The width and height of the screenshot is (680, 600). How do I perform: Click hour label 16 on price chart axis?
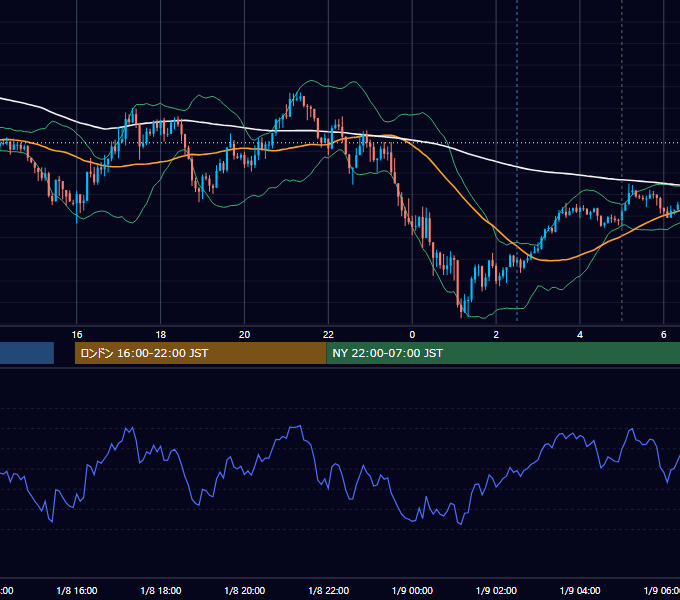coord(77,335)
